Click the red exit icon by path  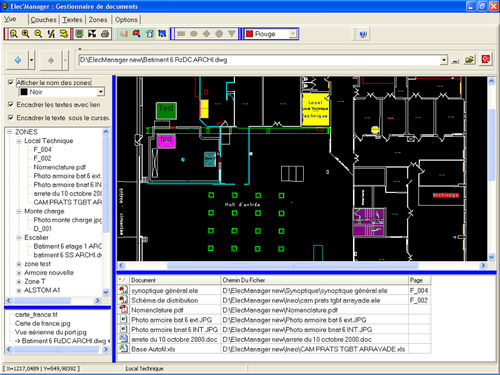click(x=486, y=60)
